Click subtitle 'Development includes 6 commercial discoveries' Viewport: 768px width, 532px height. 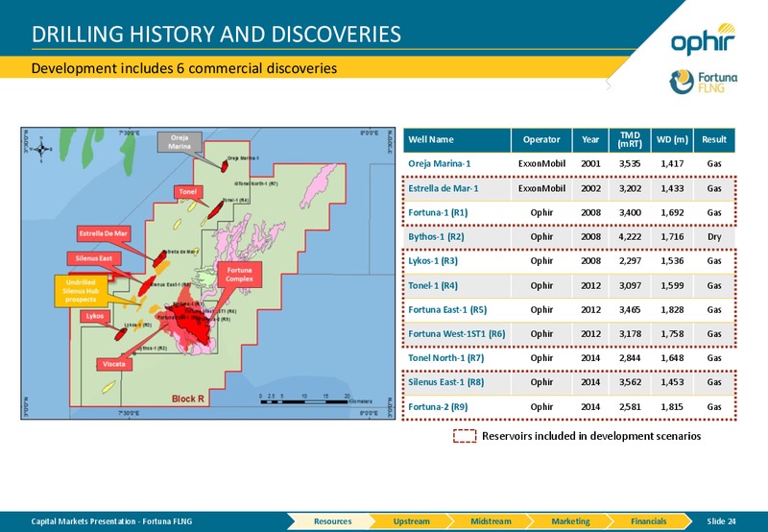pyautogui.click(x=184, y=68)
